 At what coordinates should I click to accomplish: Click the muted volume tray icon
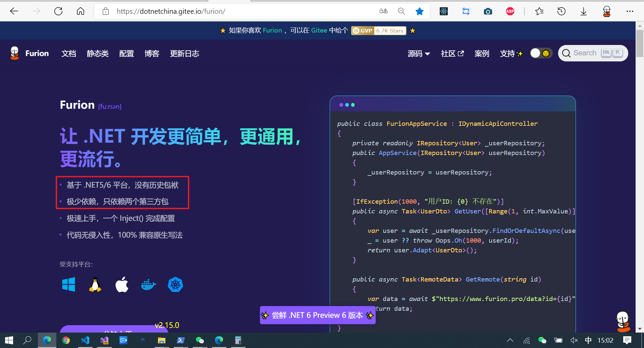coord(574,340)
